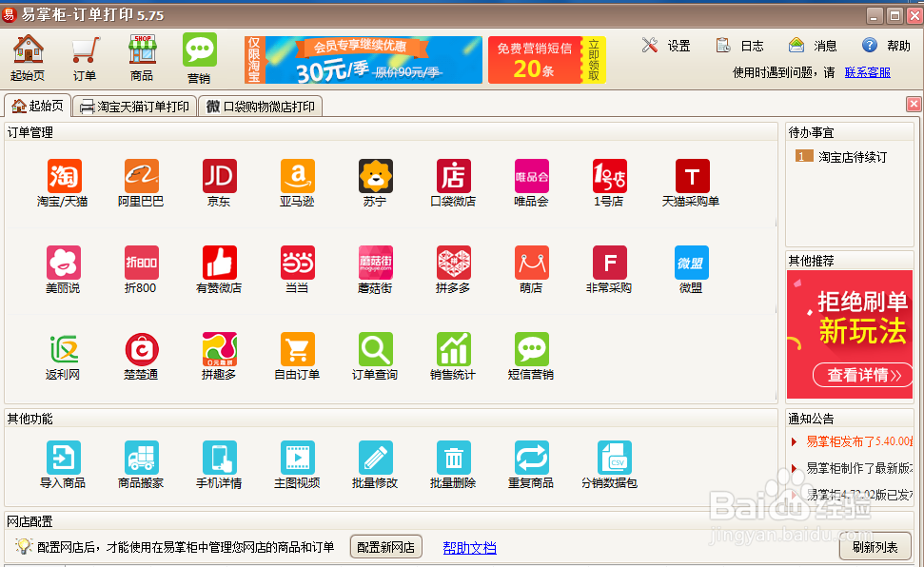Open 商品 shop toolbar button
This screenshot has height=567, width=924.
click(x=142, y=58)
